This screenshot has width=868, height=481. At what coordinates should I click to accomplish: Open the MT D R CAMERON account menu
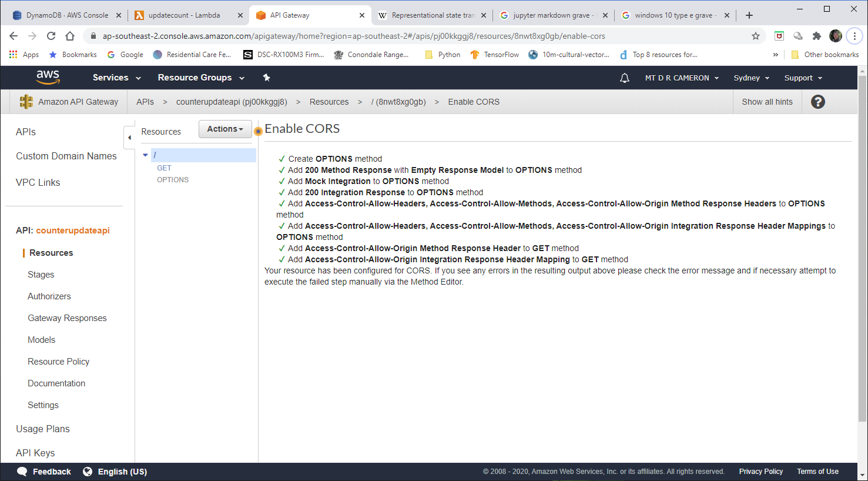682,78
